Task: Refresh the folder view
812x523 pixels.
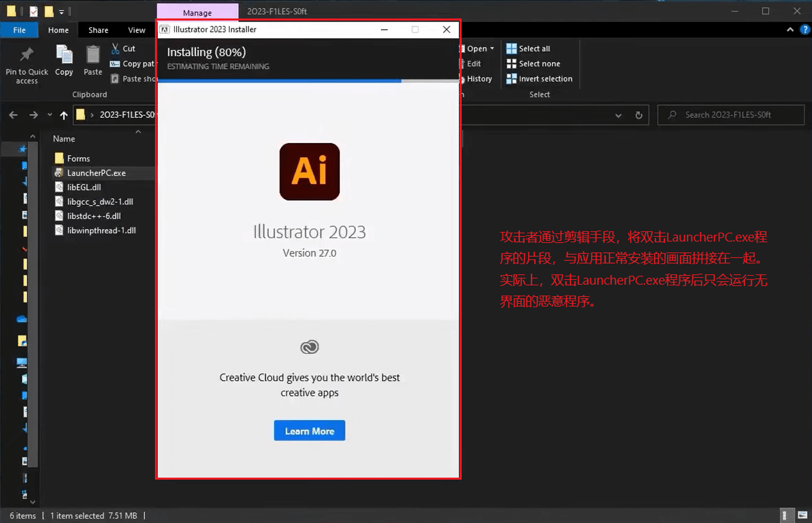Action: click(x=639, y=115)
